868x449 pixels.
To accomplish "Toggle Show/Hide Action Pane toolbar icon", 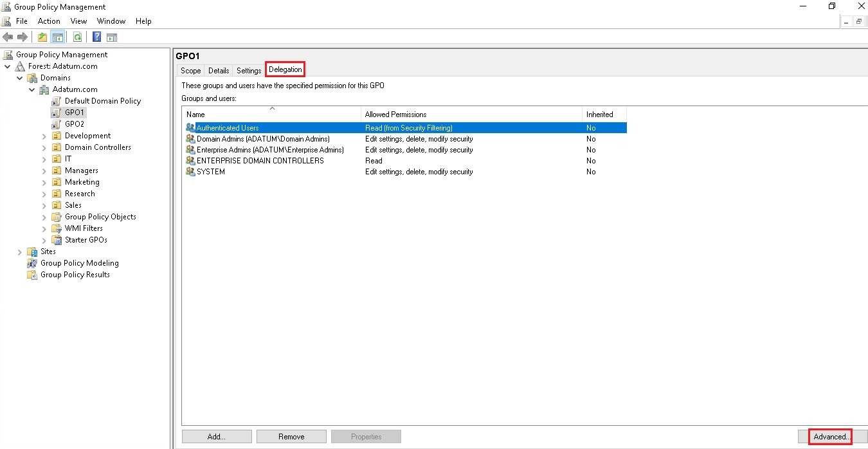I will (112, 37).
